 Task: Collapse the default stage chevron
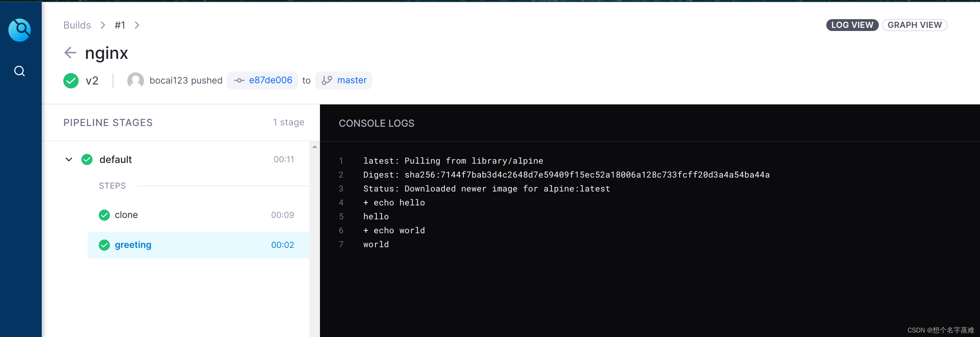69,159
